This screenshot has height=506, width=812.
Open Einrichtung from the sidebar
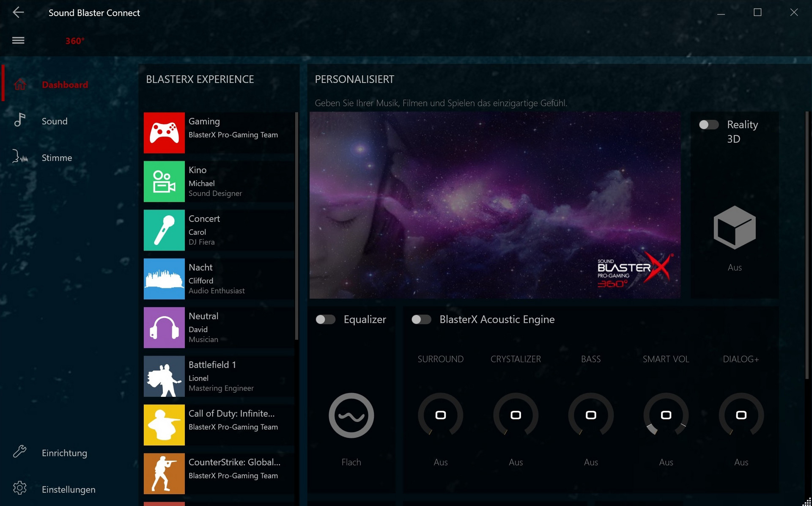click(64, 453)
